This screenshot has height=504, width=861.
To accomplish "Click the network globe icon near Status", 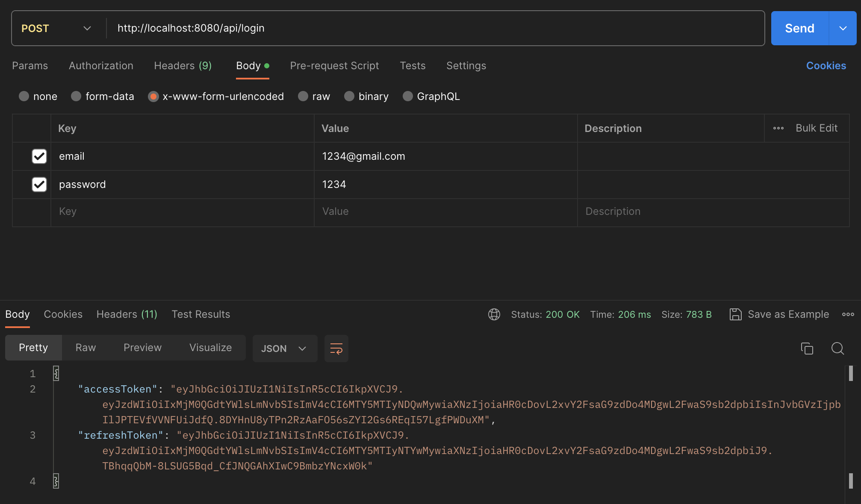I will pos(494,314).
